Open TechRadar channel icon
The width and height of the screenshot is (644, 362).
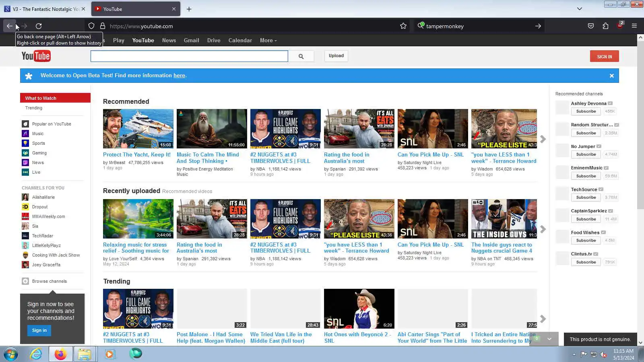[x=25, y=236]
